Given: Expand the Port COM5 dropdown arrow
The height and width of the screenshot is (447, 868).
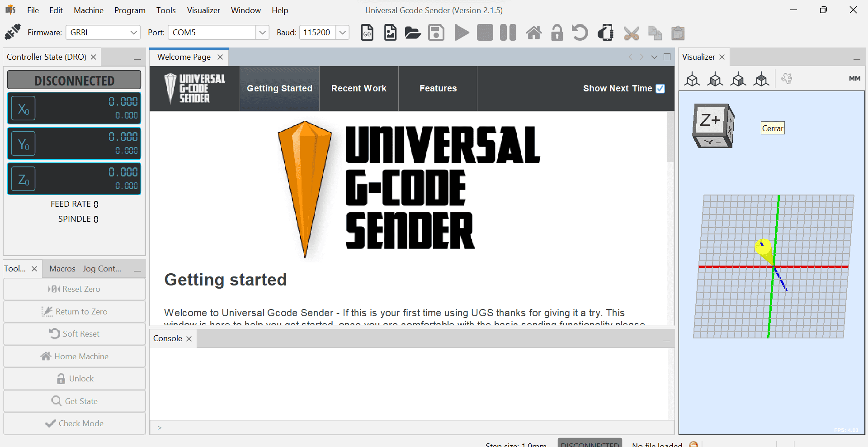Looking at the screenshot, I should point(262,33).
